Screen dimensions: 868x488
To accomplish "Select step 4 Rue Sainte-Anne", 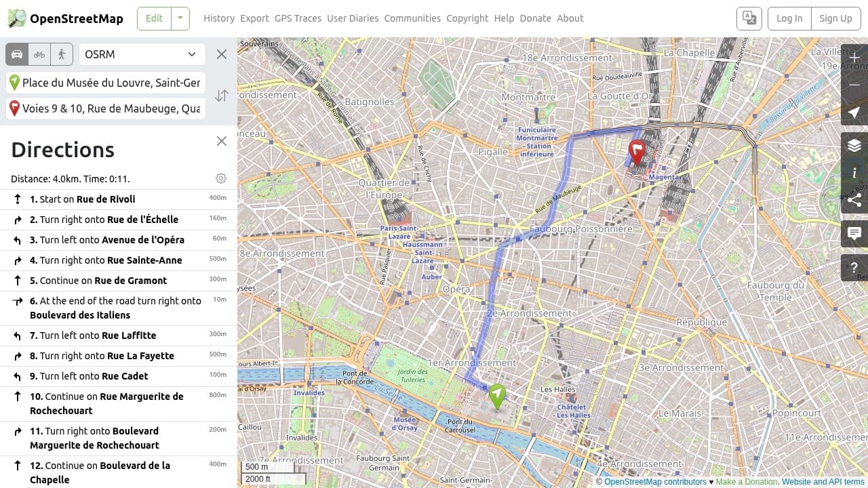I will pos(119,260).
